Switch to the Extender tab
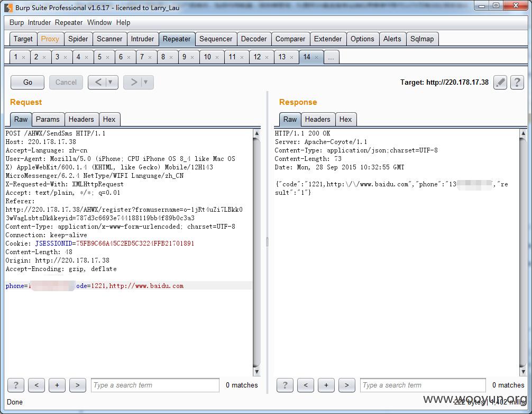Viewport: 532px width, 414px height. 328,39
